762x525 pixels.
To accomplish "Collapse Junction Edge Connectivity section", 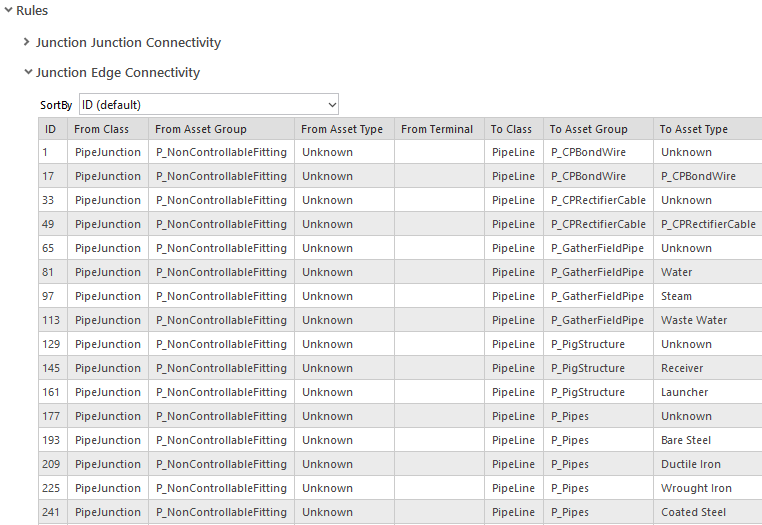I will [28, 72].
